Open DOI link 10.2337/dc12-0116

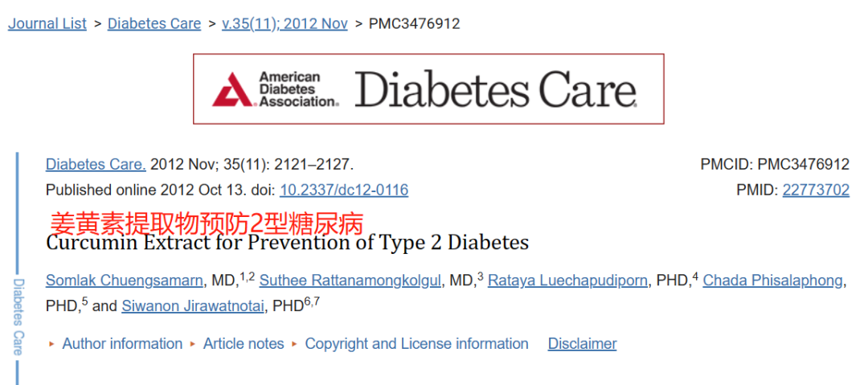(344, 190)
